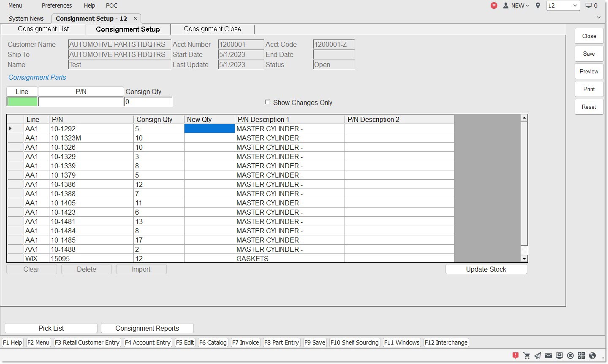Expand the chevron below the top toolbar
Screen dimensions: 608x364
599,17
